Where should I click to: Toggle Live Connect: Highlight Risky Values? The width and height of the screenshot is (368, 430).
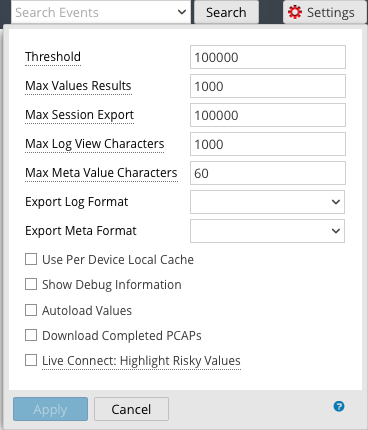31,361
